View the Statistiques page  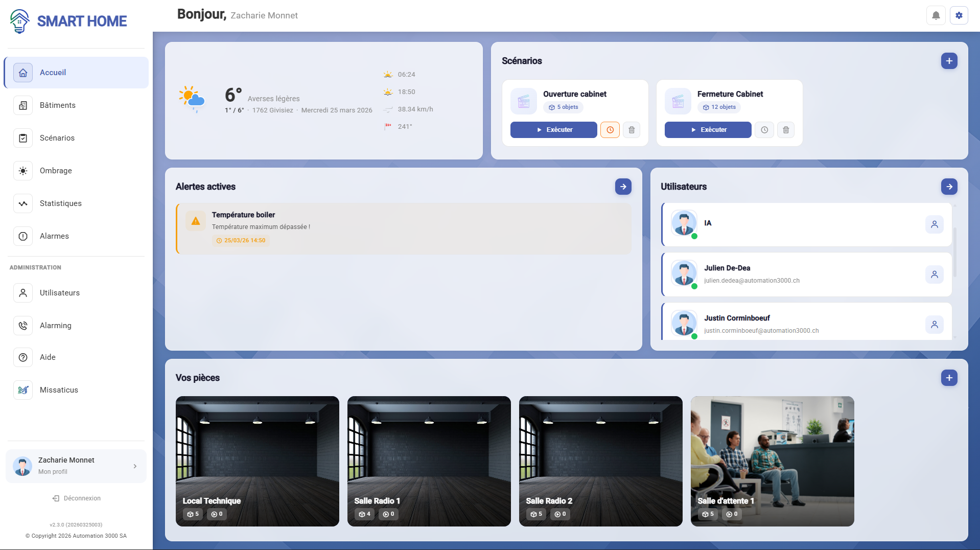tap(60, 203)
